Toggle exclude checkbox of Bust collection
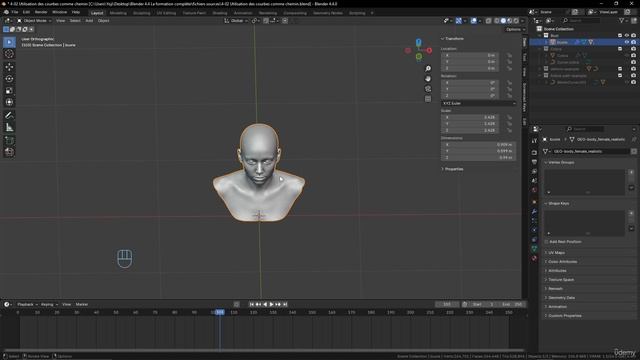Viewport: 640px width, 360px height. tap(620, 36)
